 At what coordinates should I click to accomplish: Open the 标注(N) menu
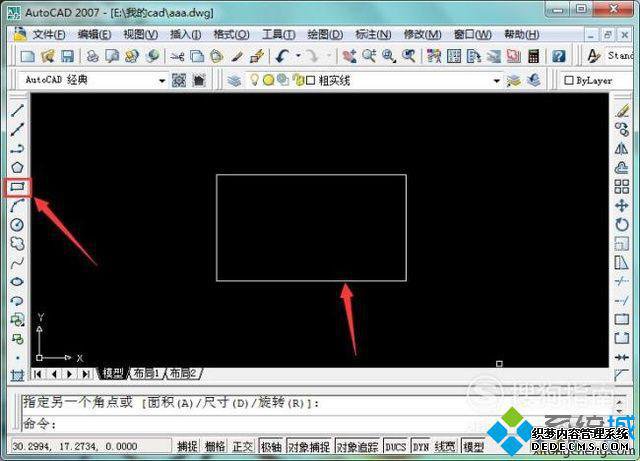(373, 34)
